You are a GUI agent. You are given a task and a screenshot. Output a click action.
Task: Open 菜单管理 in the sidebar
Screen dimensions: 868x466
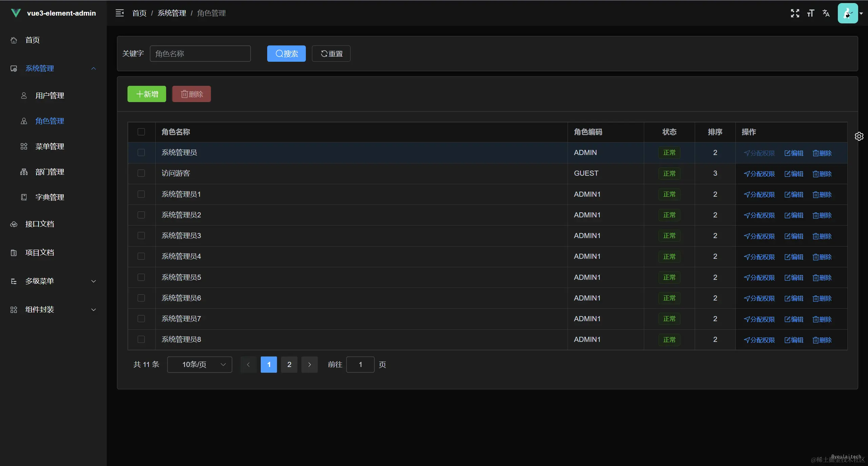click(x=50, y=147)
